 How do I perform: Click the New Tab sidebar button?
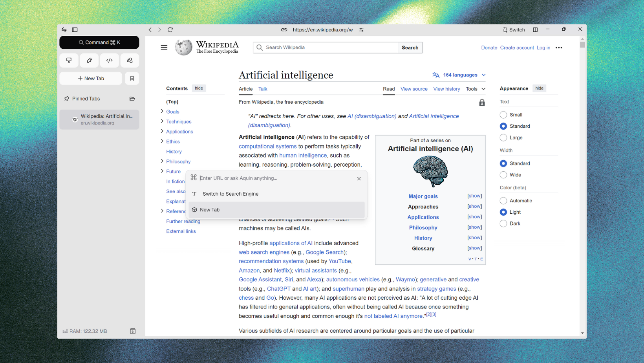coord(91,79)
